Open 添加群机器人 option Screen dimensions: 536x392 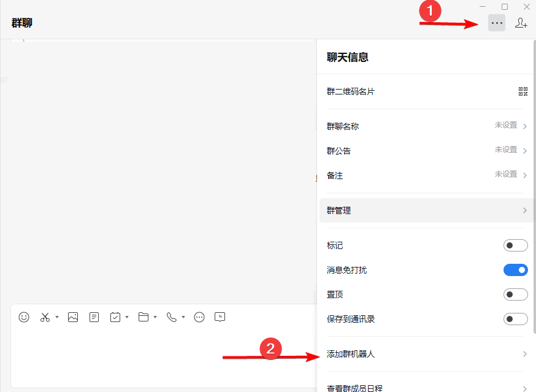click(x=425, y=354)
